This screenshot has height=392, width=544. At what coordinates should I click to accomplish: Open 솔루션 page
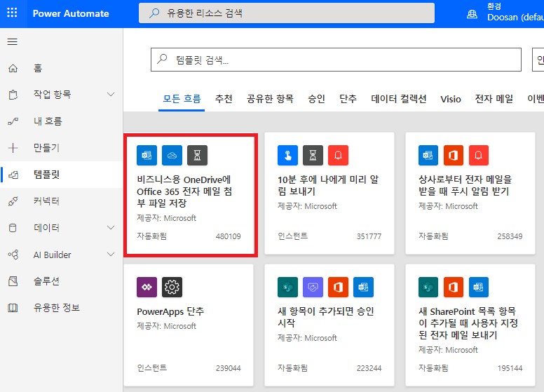tap(62, 281)
